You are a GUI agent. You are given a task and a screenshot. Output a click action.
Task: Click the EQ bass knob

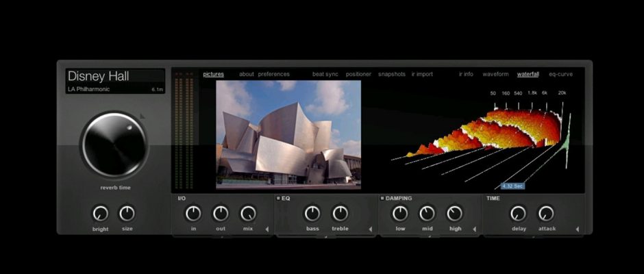tap(312, 214)
